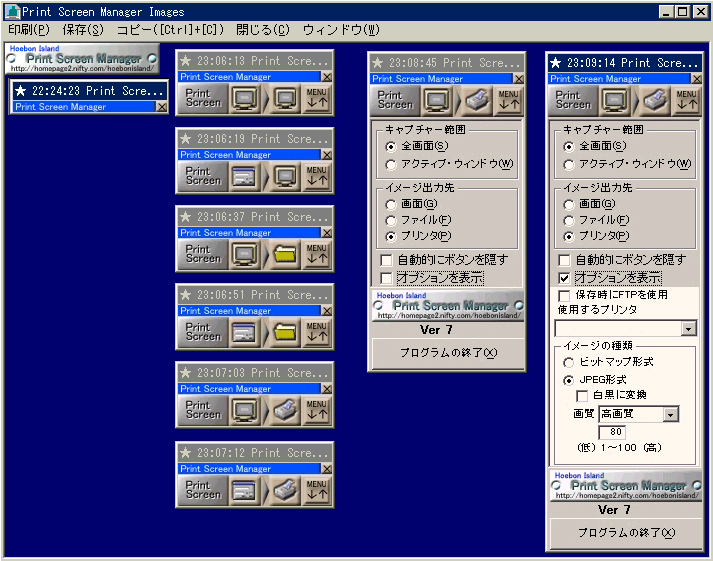Viewport: 713px width, 561px height.
Task: Click screen output monitor icon in 23:06:13 window
Action: [x=285, y=98]
